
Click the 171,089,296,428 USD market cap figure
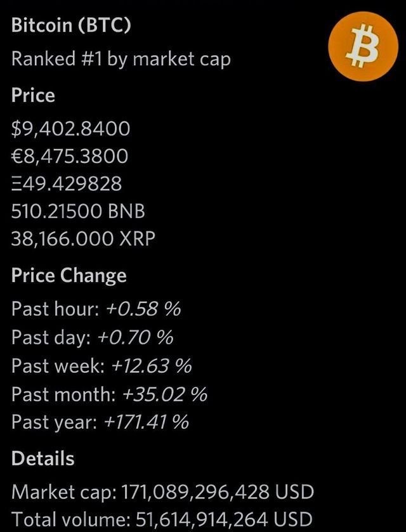[x=212, y=492]
